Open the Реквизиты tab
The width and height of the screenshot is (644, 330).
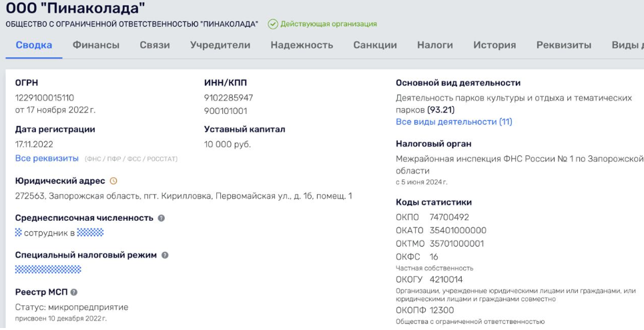click(x=564, y=45)
